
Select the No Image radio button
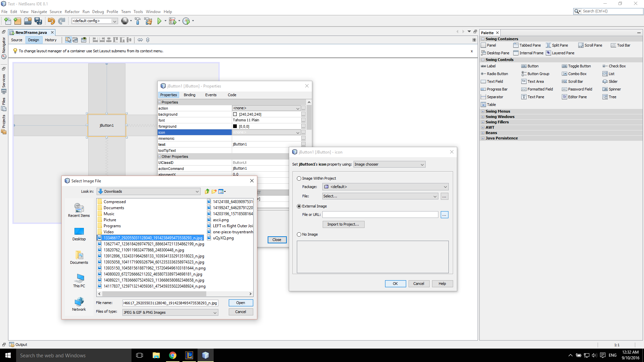[x=299, y=235]
